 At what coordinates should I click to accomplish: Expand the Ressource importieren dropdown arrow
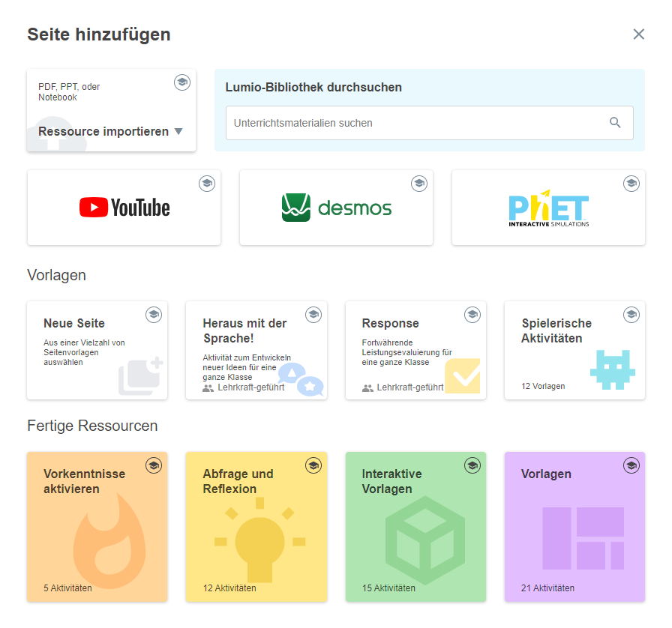click(178, 132)
